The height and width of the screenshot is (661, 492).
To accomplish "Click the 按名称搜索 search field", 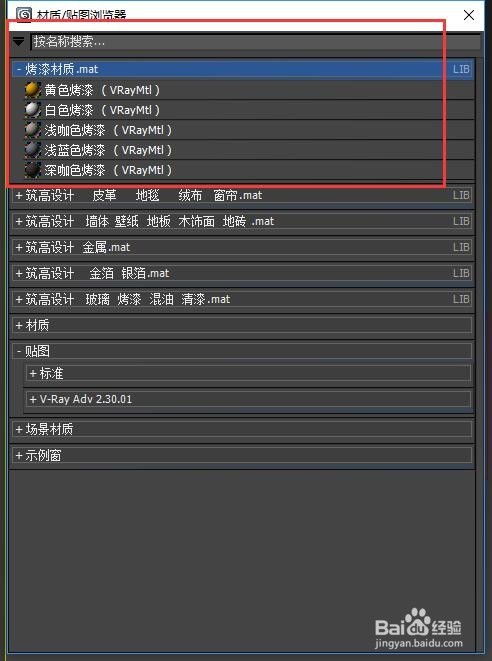I will tap(255, 42).
